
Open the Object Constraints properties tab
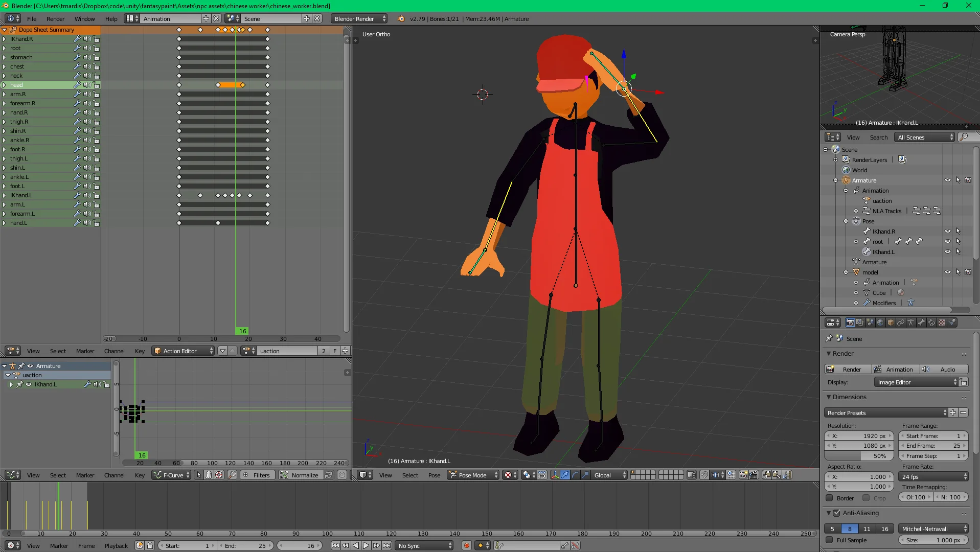901,323
